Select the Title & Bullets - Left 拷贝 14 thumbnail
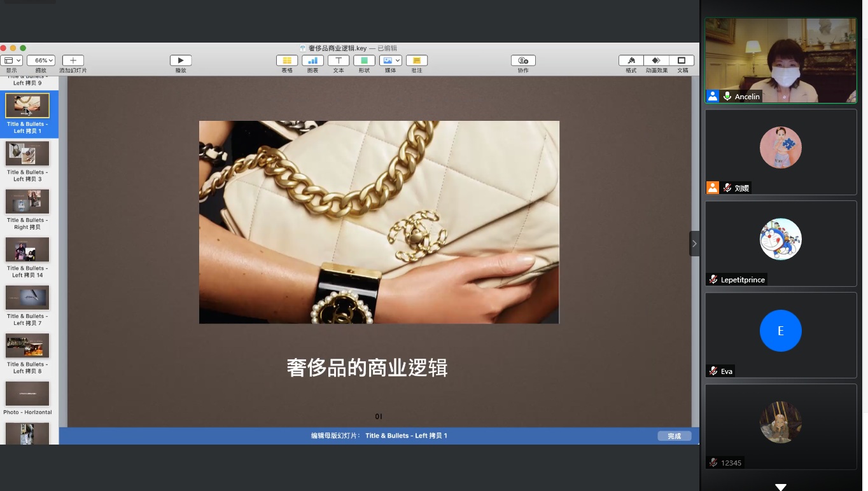Viewport: 868px width, 491px height. coord(27,249)
